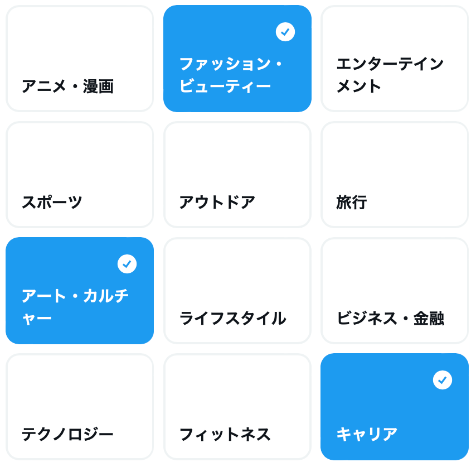This screenshot has height=467, width=476.
Task: Click the ライフスタイル label text
Action: (233, 318)
